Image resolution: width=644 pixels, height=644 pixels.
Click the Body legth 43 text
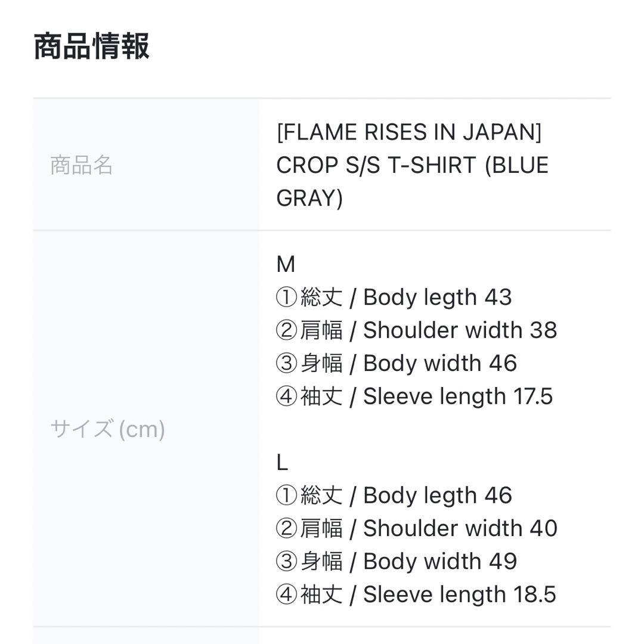(437, 297)
